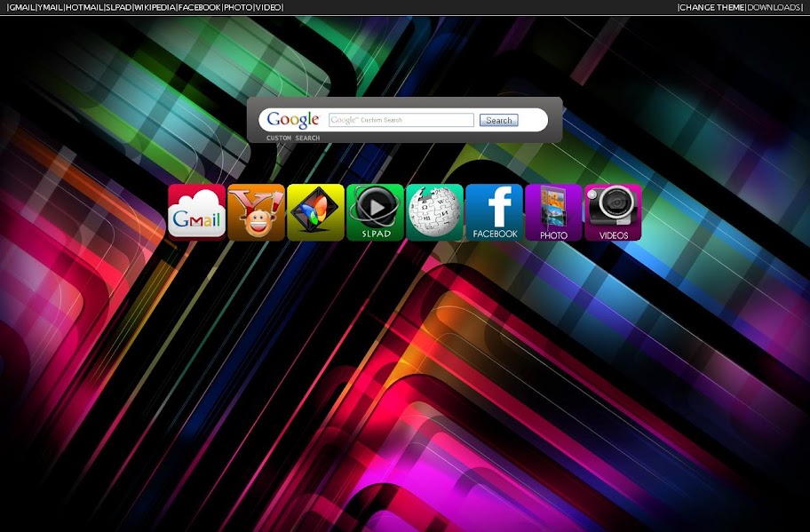This screenshot has width=810, height=532.
Task: Open DOWNLOADS link in top bar
Action: pyautogui.click(x=774, y=7)
